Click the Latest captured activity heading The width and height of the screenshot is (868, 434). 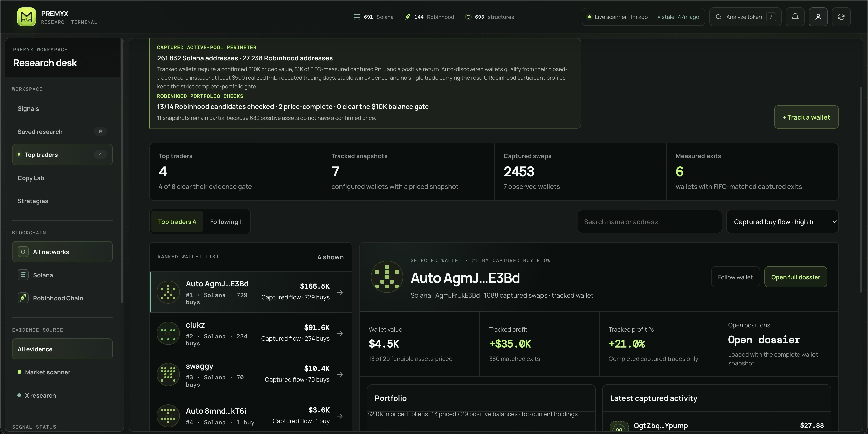654,398
